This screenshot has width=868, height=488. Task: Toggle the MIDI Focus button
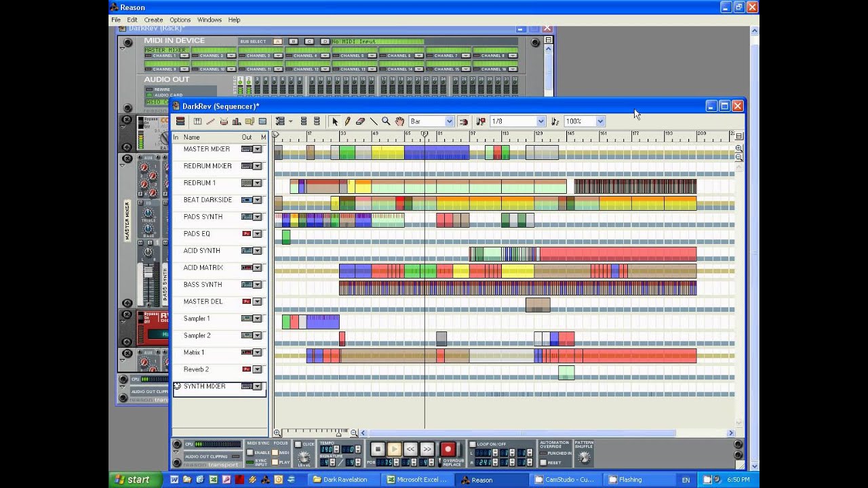pos(275,452)
